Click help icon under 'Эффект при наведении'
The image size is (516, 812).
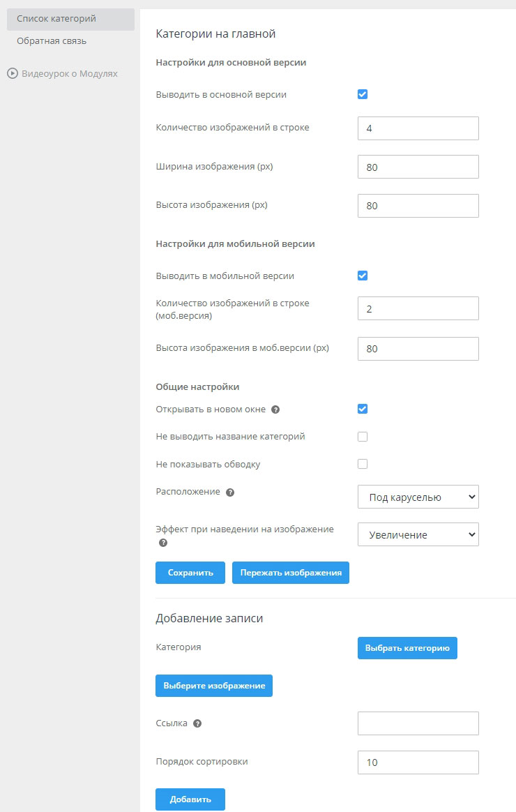[x=163, y=543]
